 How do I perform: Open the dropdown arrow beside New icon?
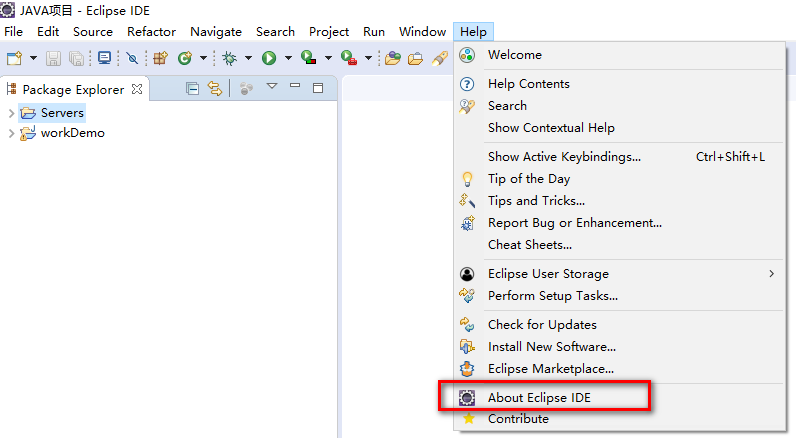34,58
